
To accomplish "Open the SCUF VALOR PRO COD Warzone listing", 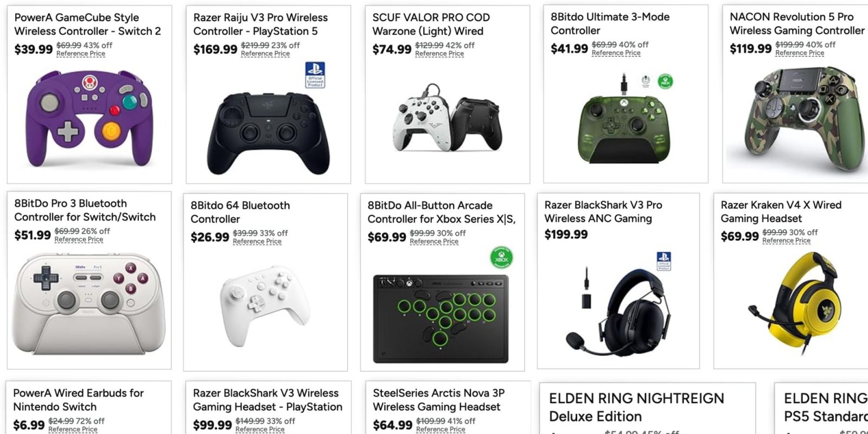I will (x=430, y=24).
